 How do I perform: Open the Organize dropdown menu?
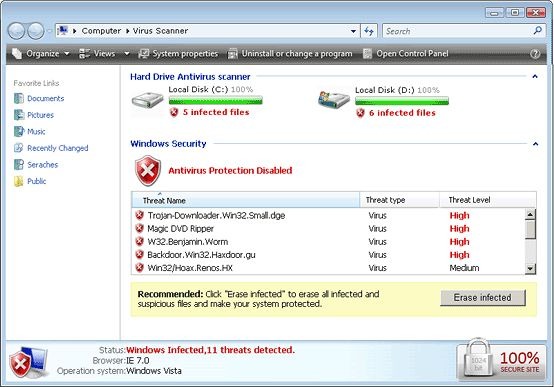coord(41,54)
